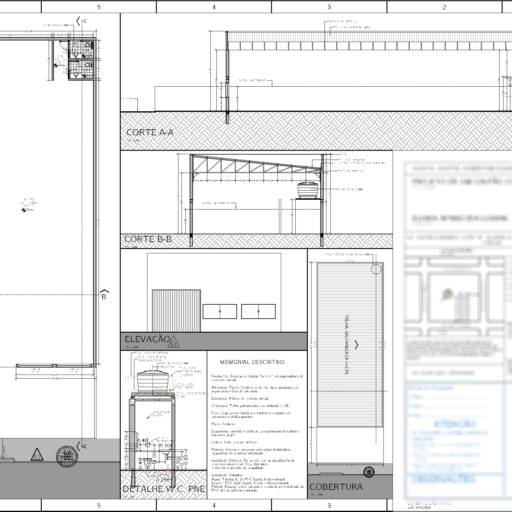Select the water tank in Corte B-B
Image resolution: width=512 pixels, height=512 pixels.
(x=307, y=190)
